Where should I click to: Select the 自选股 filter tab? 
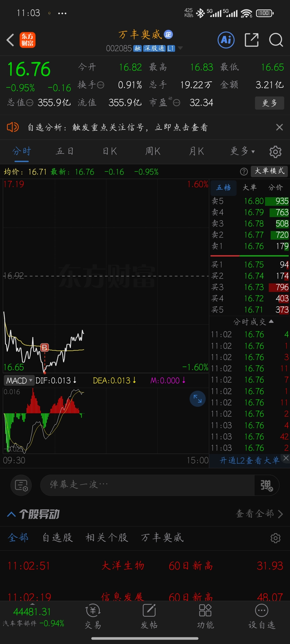[57, 537]
